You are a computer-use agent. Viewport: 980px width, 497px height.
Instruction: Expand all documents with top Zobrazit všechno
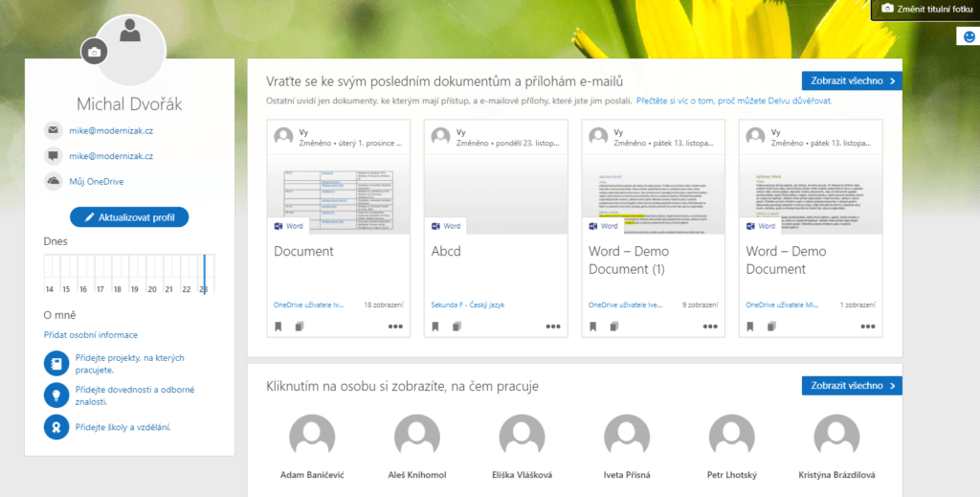point(851,80)
